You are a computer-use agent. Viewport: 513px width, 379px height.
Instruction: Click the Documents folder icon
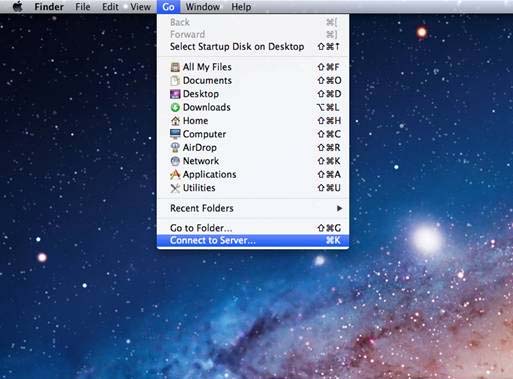[x=175, y=80]
